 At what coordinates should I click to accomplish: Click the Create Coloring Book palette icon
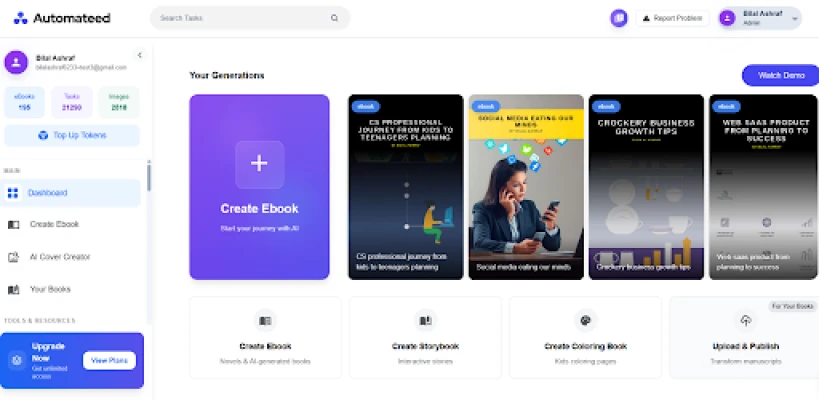585,321
